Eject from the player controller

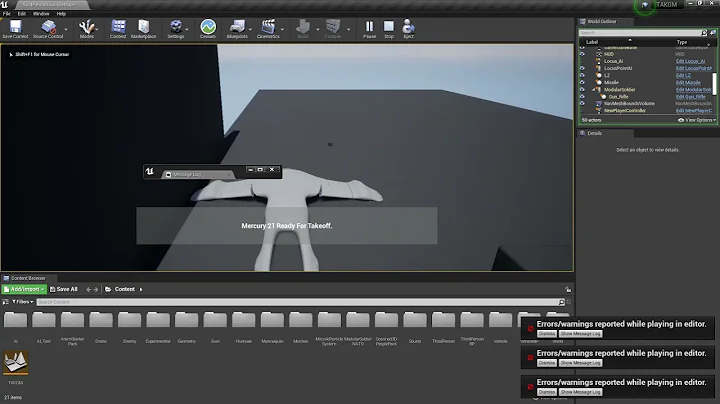[x=408, y=28]
